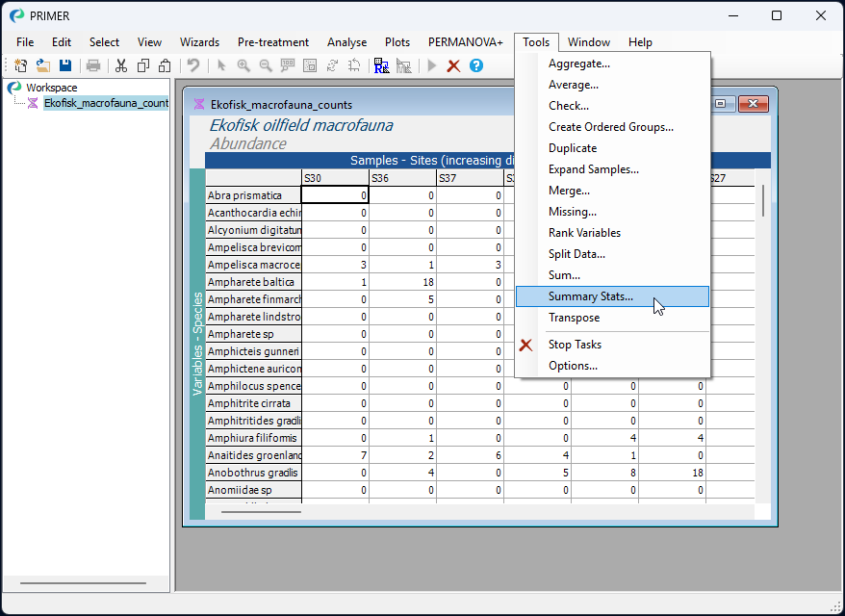Select Aggregate... from the Tools menu
The width and height of the screenshot is (845, 616).
[578, 64]
